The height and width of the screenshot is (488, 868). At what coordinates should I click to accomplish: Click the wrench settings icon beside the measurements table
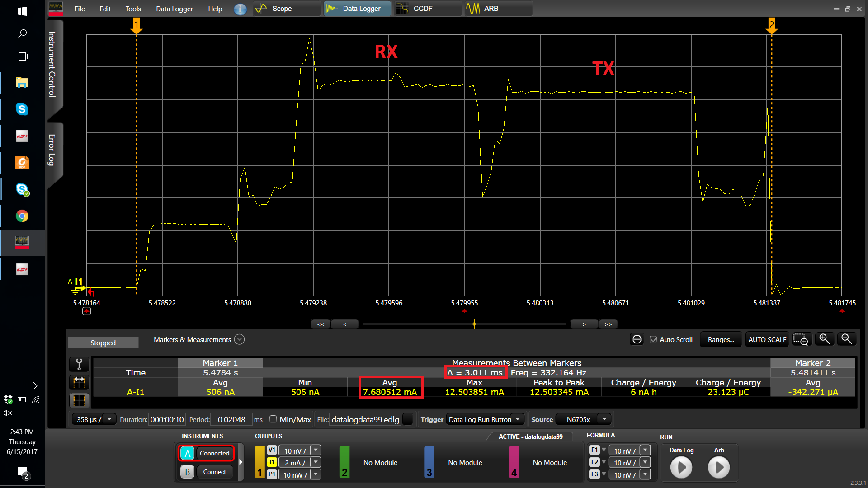(x=79, y=364)
